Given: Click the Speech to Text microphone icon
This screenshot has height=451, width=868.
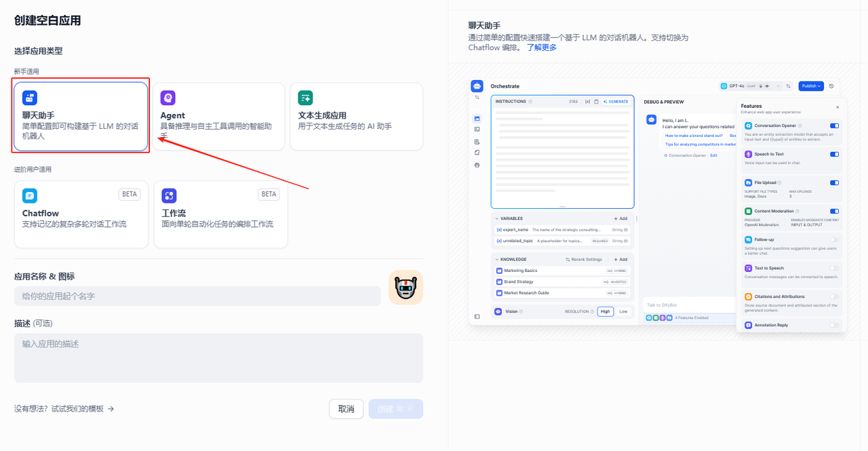Looking at the screenshot, I should 749,155.
